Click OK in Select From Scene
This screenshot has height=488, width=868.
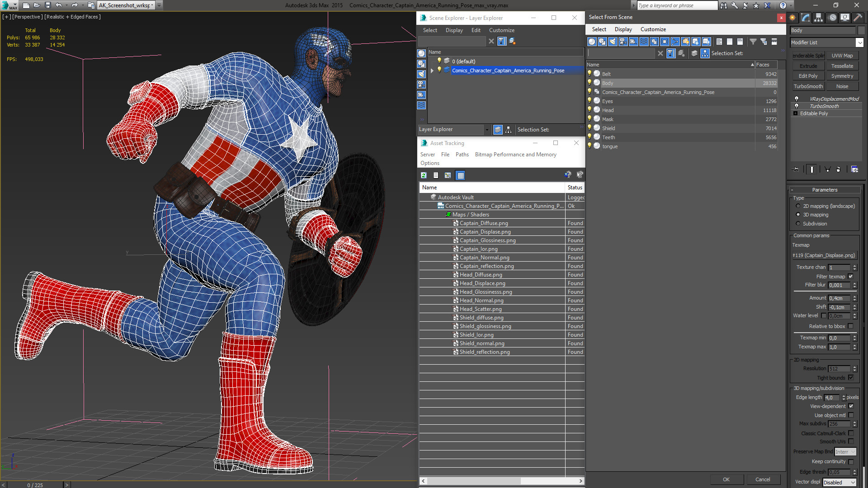point(726,479)
